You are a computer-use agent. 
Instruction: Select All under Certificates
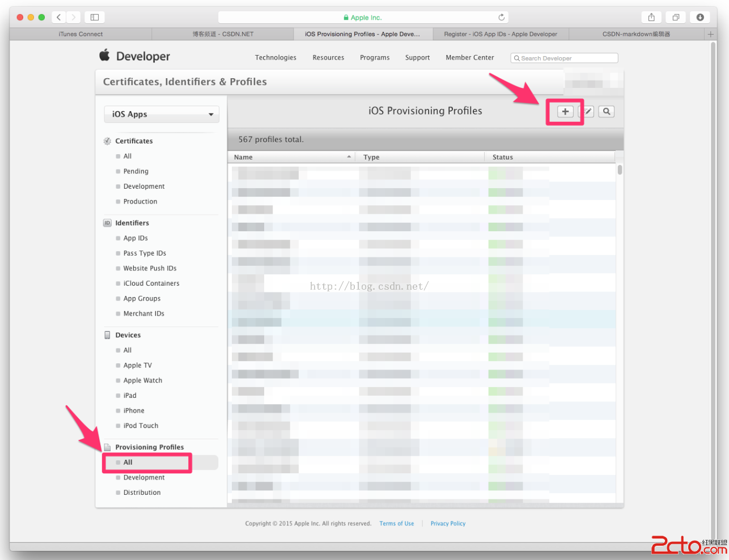[128, 156]
